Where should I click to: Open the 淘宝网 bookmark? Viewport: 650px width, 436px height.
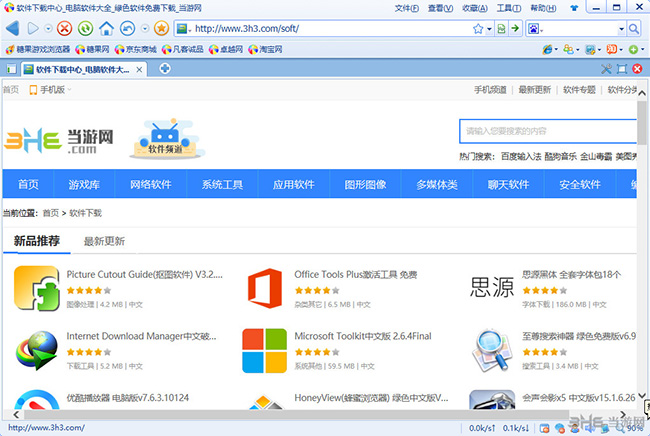[265, 49]
